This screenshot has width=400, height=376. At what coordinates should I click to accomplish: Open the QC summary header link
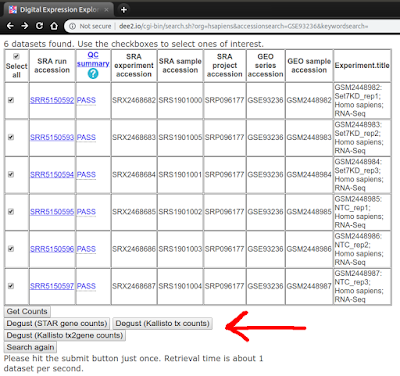93,59
